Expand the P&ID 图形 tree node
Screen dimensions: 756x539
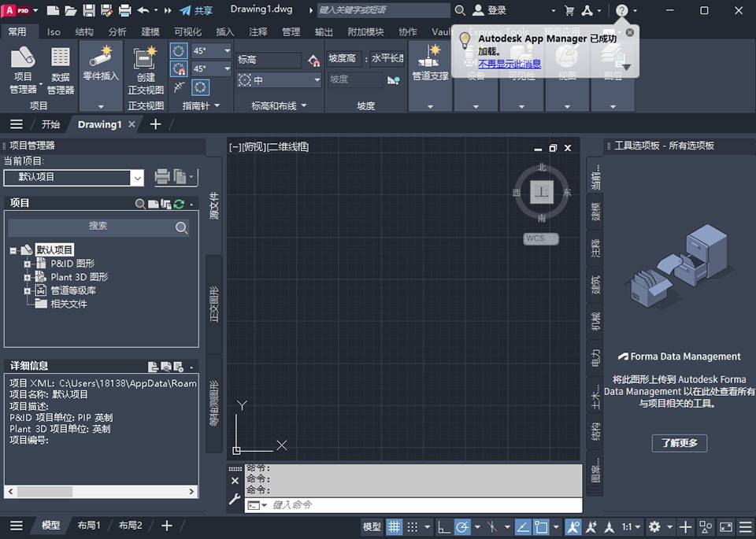pyautogui.click(x=28, y=264)
